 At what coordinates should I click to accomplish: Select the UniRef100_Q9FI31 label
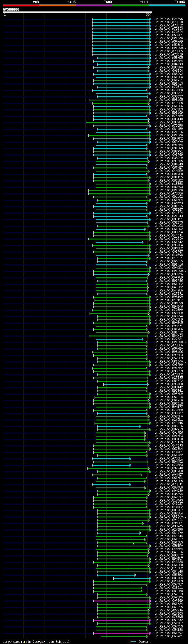click(x=169, y=219)
